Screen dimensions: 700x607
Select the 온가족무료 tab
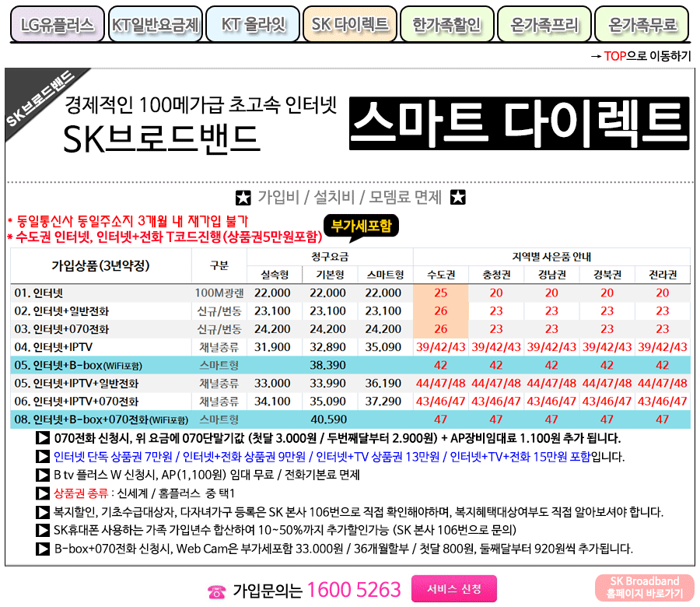point(642,25)
